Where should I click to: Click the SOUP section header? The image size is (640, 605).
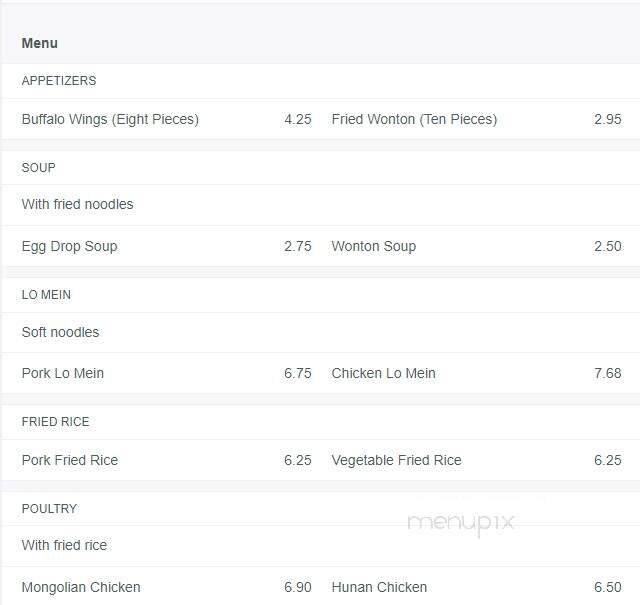[39, 168]
